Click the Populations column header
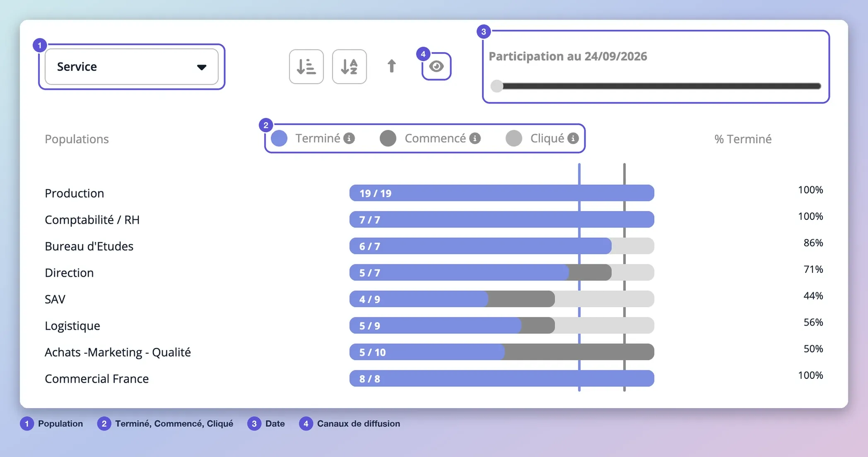The image size is (868, 457). pos(77,139)
